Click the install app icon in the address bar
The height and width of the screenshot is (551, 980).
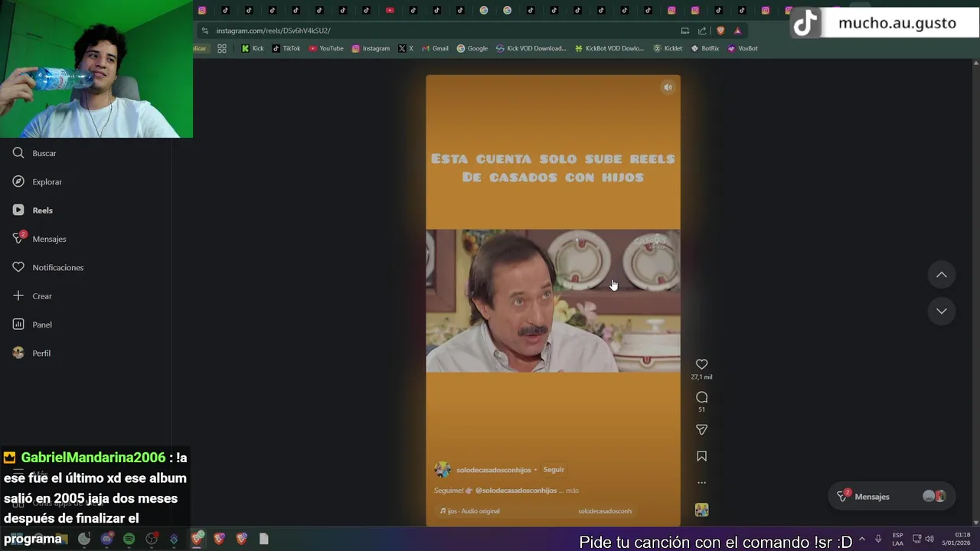point(684,31)
